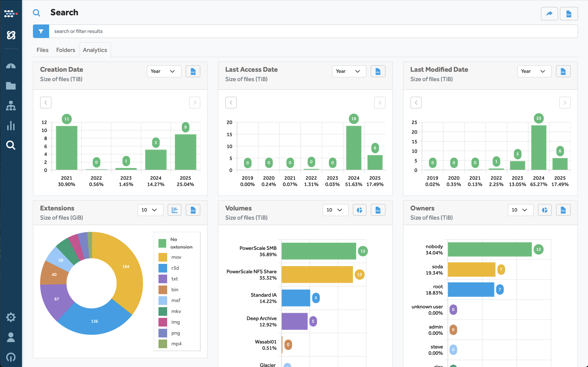Switch Volumes chart to pie view
The image size is (588, 367).
tap(359, 210)
